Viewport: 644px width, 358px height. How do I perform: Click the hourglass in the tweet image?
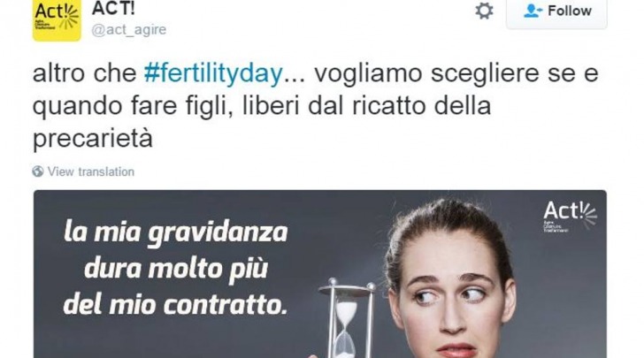coord(347,317)
